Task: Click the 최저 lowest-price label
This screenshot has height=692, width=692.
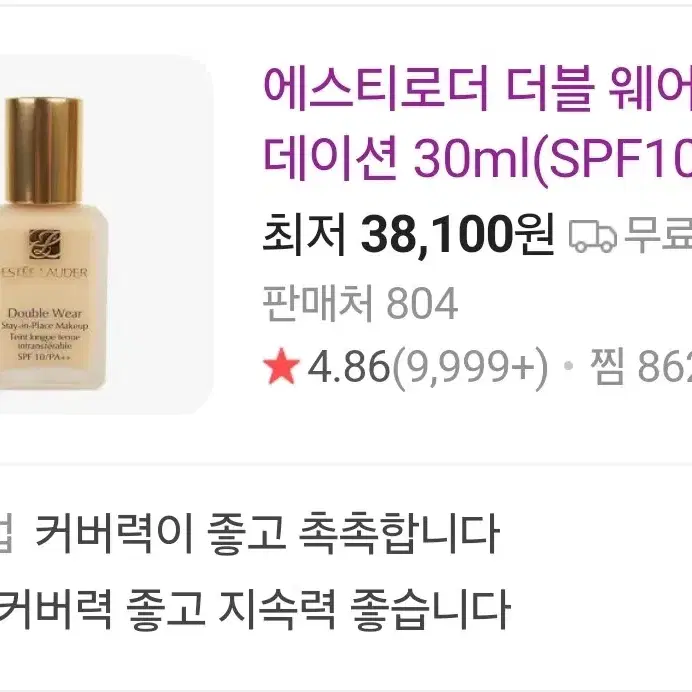Action: tap(304, 235)
